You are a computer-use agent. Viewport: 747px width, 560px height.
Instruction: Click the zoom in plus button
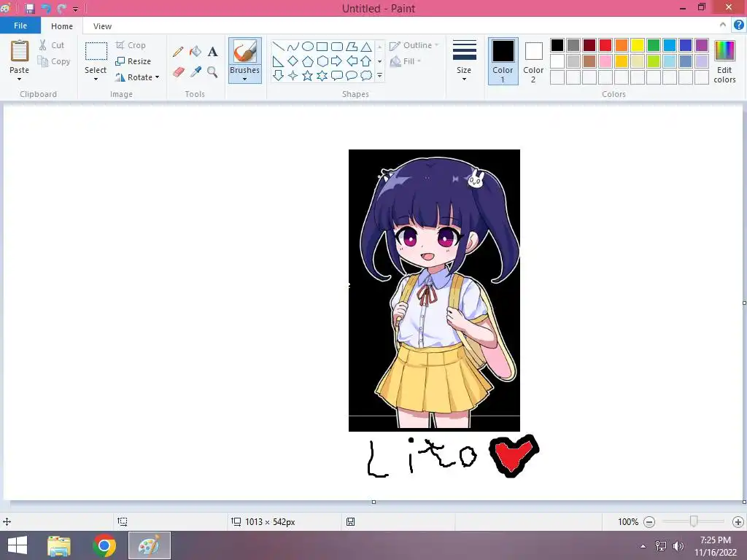[738, 522]
